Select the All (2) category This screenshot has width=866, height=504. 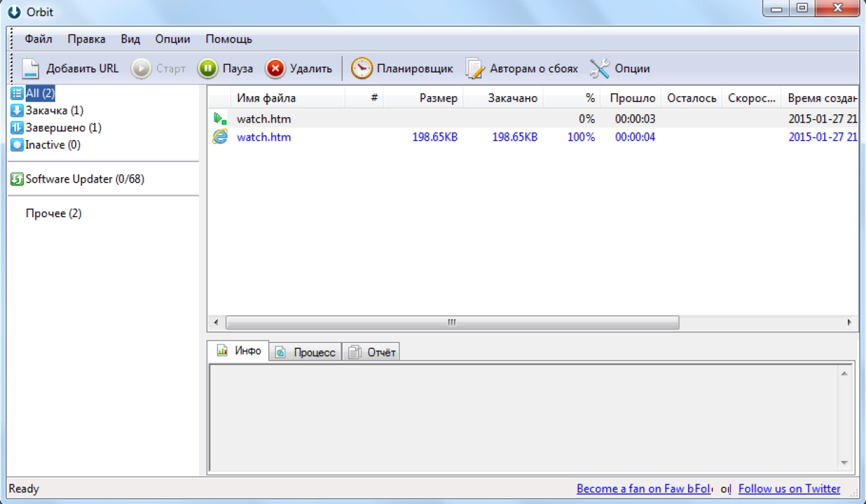(x=40, y=93)
